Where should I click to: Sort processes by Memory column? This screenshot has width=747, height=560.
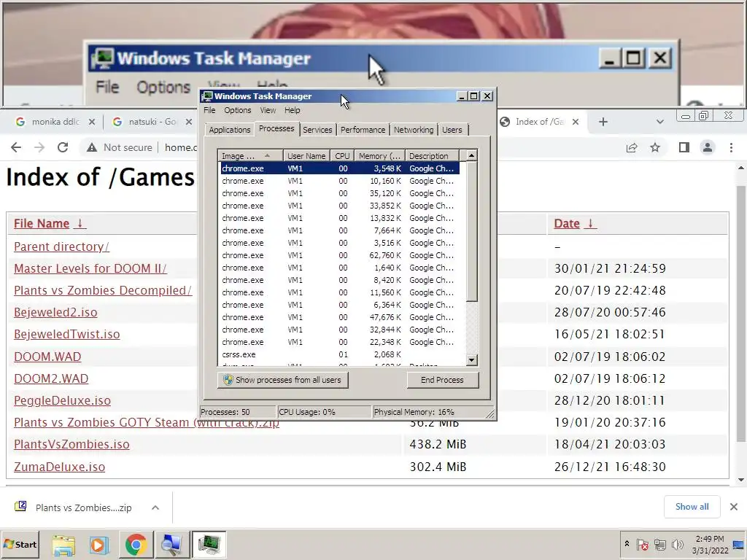pos(379,156)
